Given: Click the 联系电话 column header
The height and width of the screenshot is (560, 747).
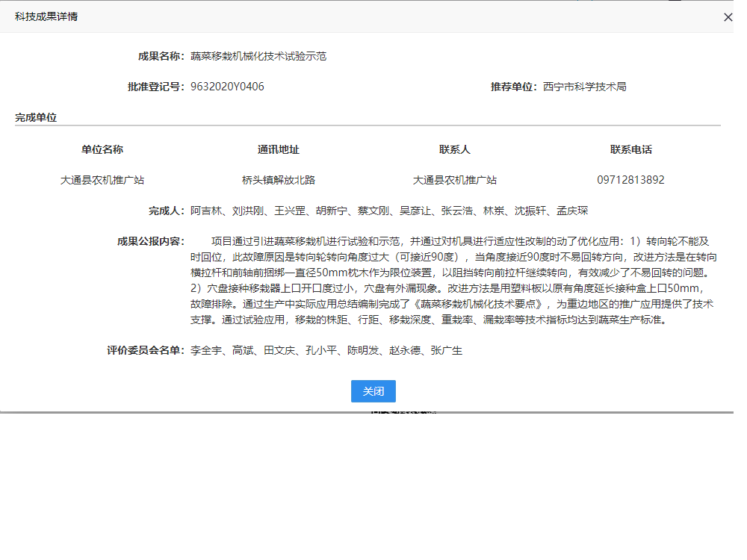Looking at the screenshot, I should click(631, 149).
